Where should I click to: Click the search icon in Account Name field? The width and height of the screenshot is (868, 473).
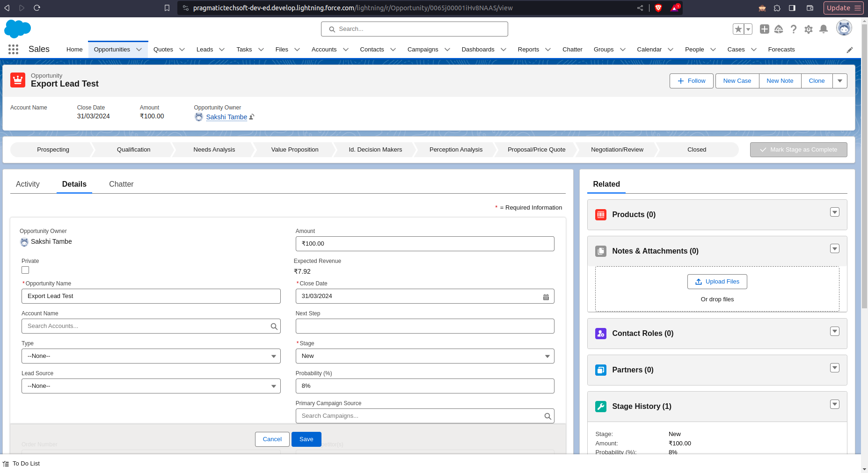point(274,327)
